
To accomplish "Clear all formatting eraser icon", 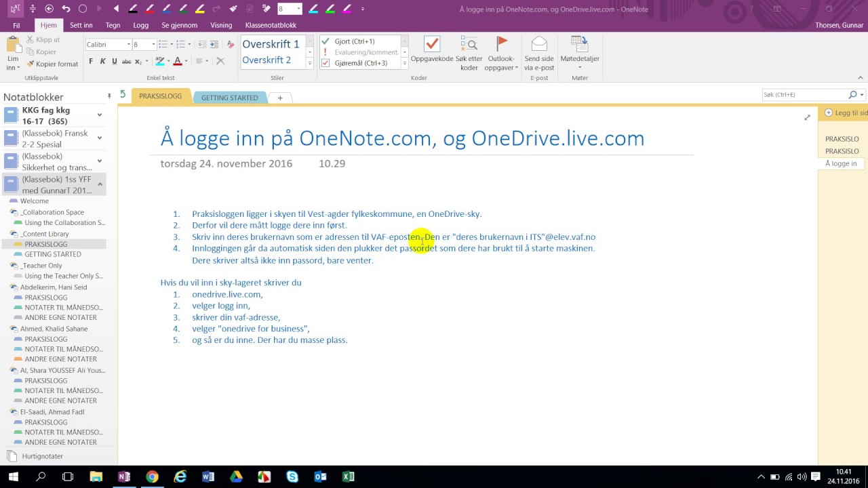I will coord(231,44).
